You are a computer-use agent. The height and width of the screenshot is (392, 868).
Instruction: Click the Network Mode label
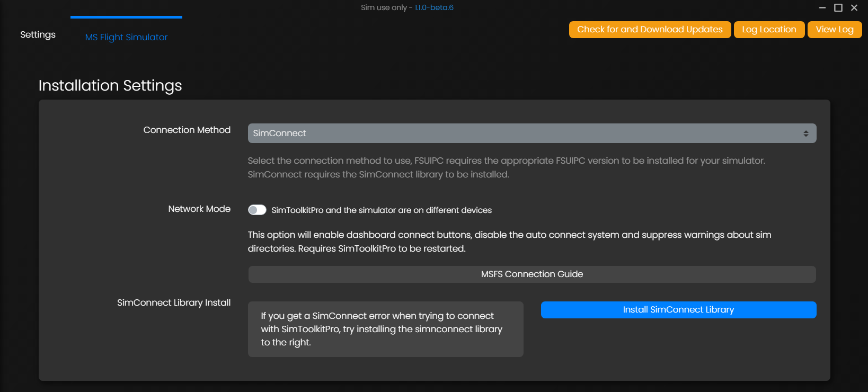point(199,209)
